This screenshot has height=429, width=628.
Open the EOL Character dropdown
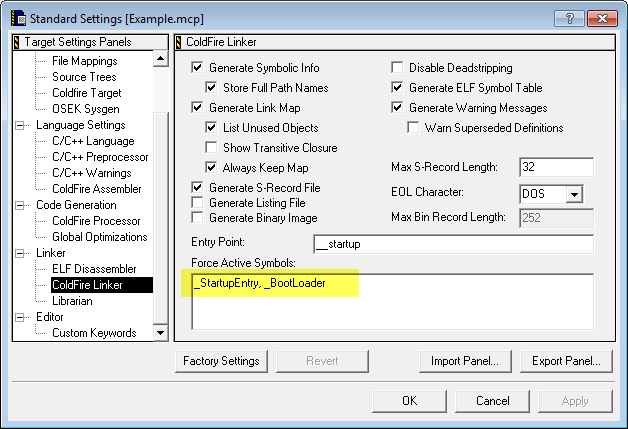coord(574,194)
